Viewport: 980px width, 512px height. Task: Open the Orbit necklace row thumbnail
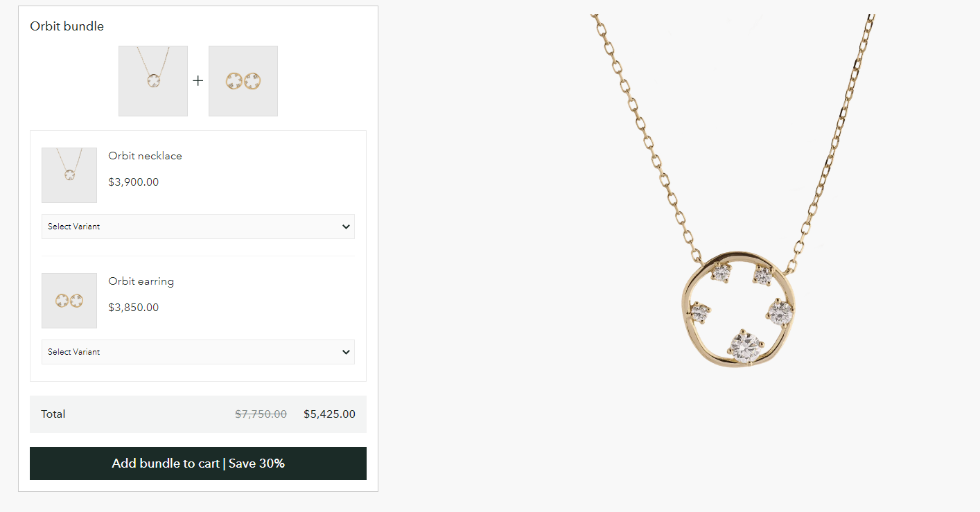coord(69,175)
